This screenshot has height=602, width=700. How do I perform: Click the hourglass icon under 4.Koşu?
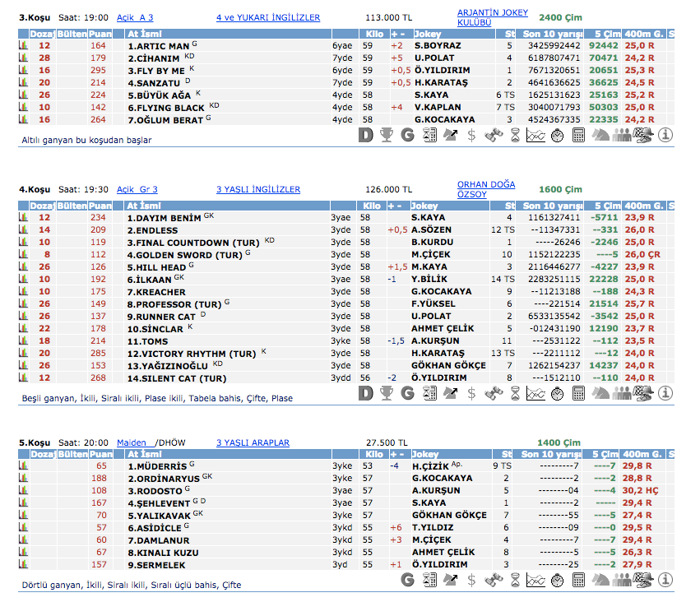(x=515, y=394)
